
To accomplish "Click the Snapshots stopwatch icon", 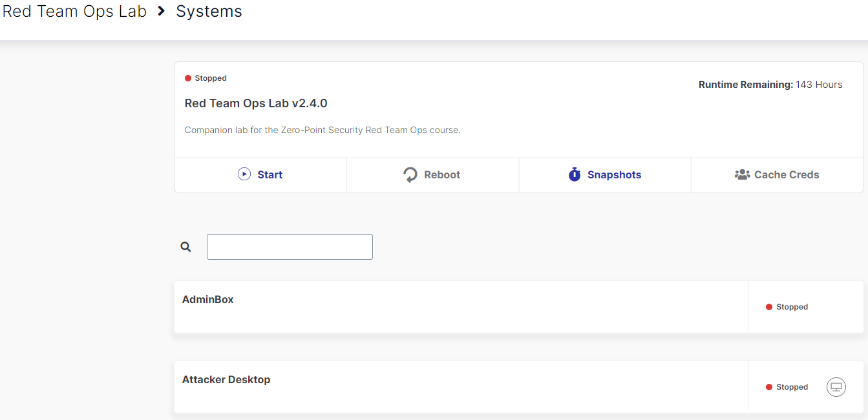I will click(575, 174).
